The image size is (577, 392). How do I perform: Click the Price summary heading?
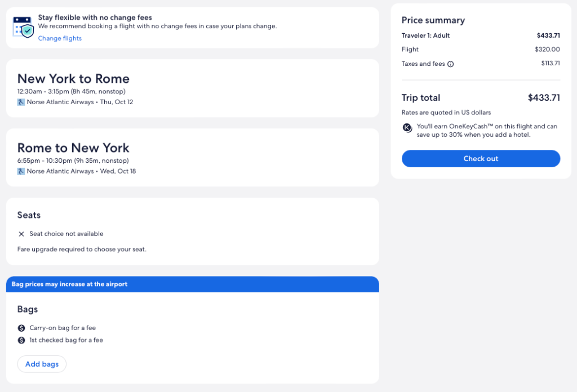click(433, 20)
